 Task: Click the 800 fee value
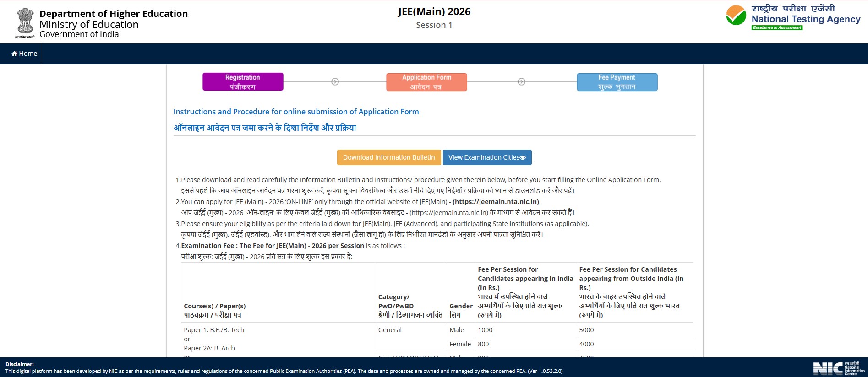point(483,344)
